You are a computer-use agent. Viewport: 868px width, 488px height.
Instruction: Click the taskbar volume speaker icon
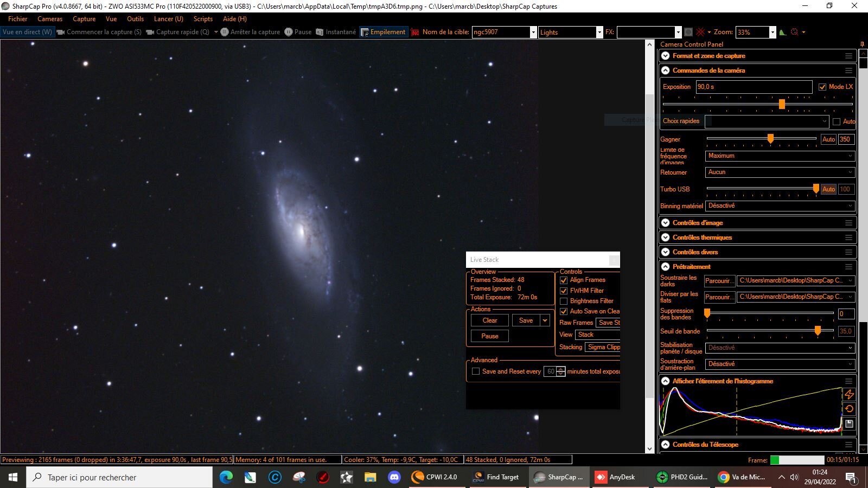click(794, 477)
